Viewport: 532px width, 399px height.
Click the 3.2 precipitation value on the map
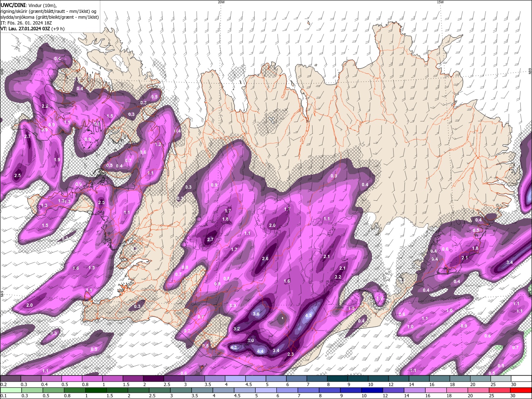pos(237,328)
